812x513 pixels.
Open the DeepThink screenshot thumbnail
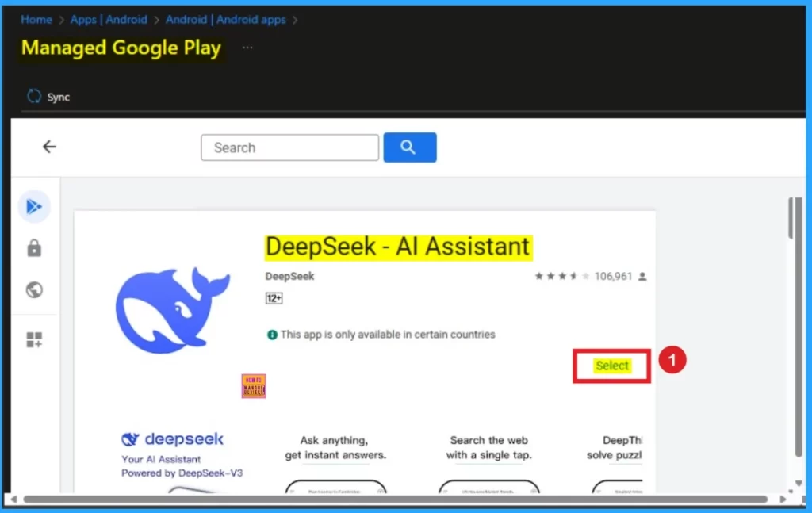tap(615, 463)
